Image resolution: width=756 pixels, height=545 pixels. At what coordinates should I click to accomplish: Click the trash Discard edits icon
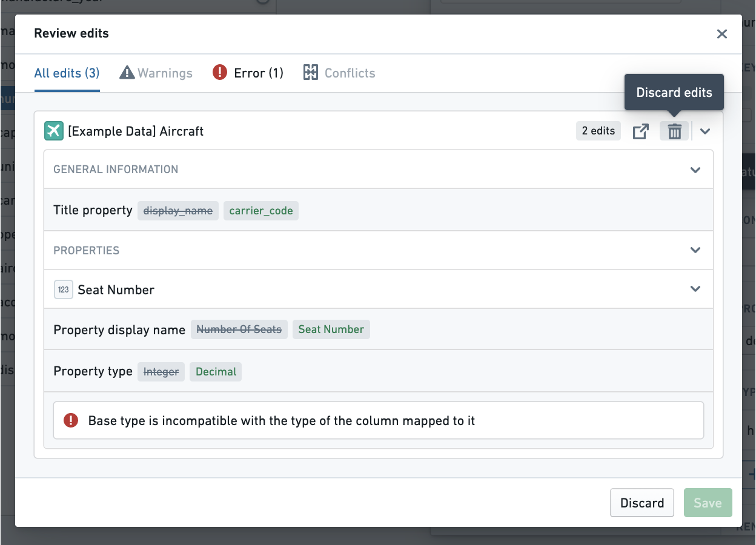[x=674, y=131]
